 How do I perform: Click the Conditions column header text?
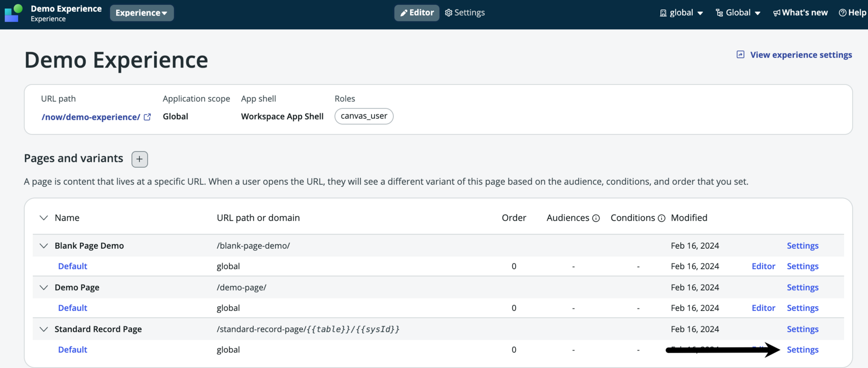[x=633, y=218]
